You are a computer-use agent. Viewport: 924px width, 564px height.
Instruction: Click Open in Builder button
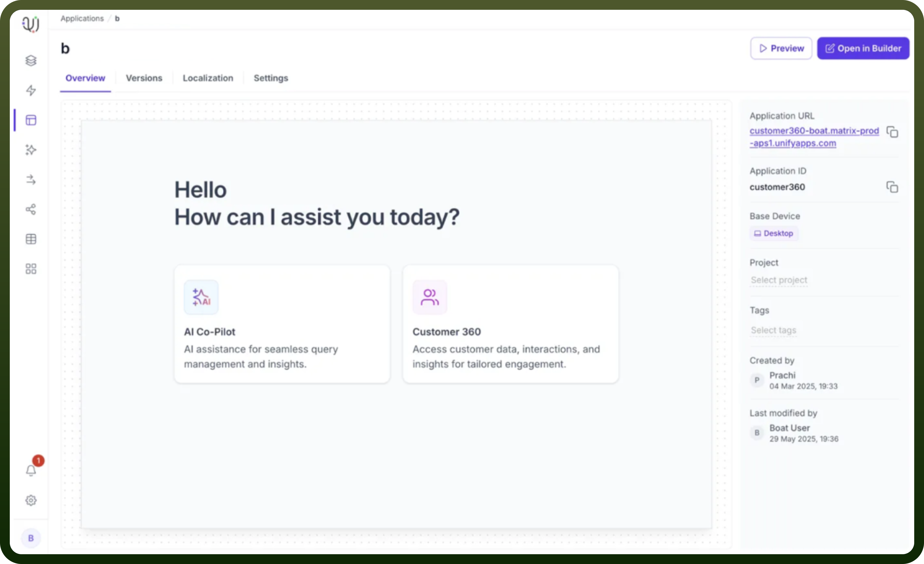pos(863,48)
